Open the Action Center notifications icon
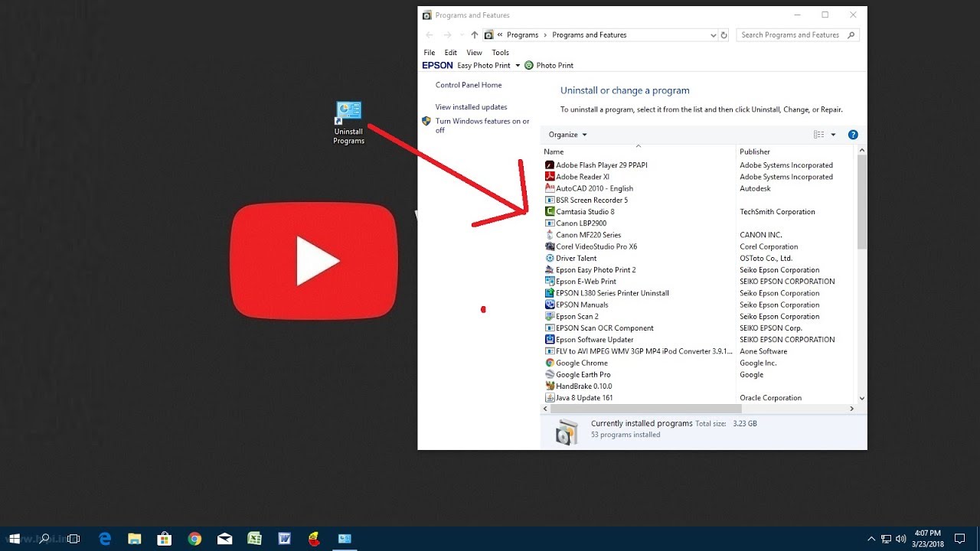Viewport: 980px width, 551px height. [x=959, y=539]
